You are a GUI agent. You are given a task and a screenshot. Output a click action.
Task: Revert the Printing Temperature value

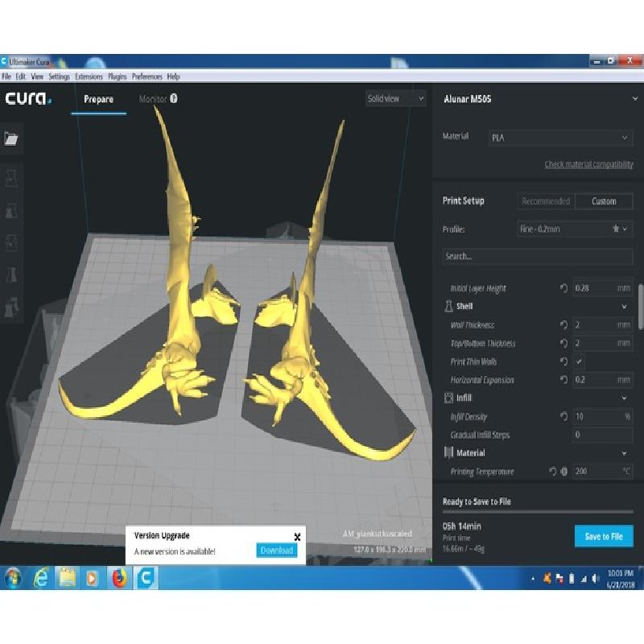pyautogui.click(x=553, y=471)
